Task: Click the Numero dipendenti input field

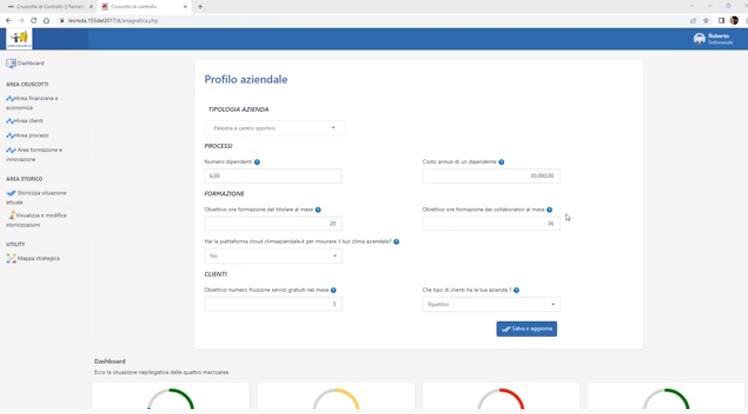Action: pos(273,176)
